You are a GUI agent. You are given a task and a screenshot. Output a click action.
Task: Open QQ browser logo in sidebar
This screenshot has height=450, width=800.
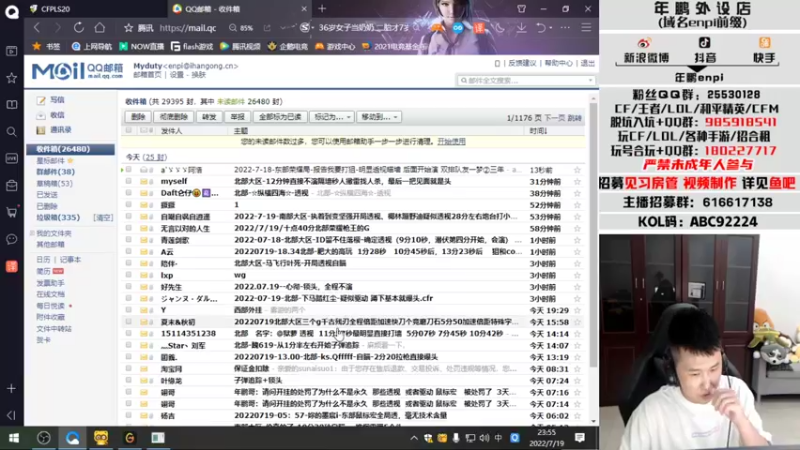coord(12,11)
